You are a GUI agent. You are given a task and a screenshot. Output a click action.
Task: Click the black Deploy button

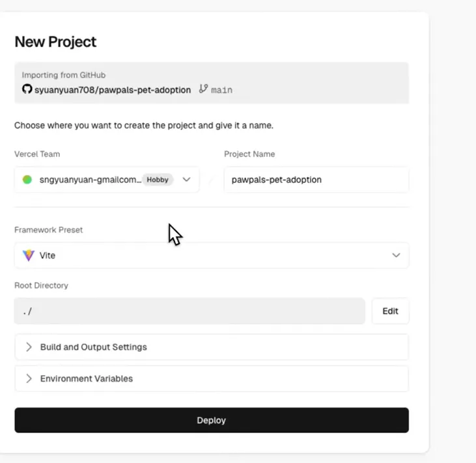coord(212,420)
